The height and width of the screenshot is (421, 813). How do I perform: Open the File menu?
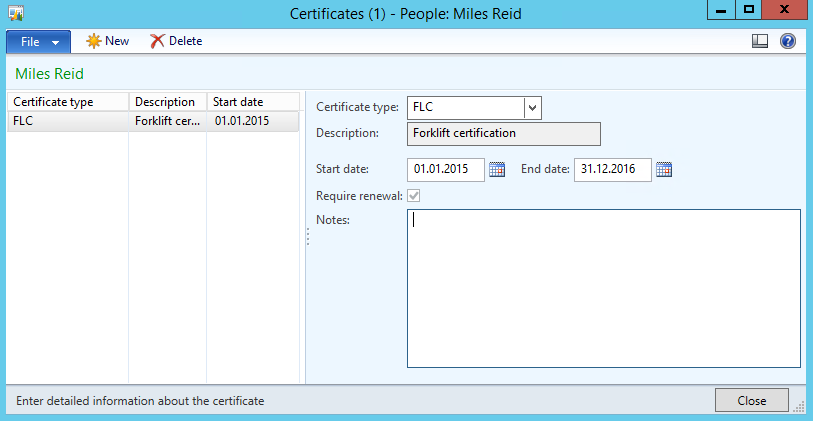(38, 41)
